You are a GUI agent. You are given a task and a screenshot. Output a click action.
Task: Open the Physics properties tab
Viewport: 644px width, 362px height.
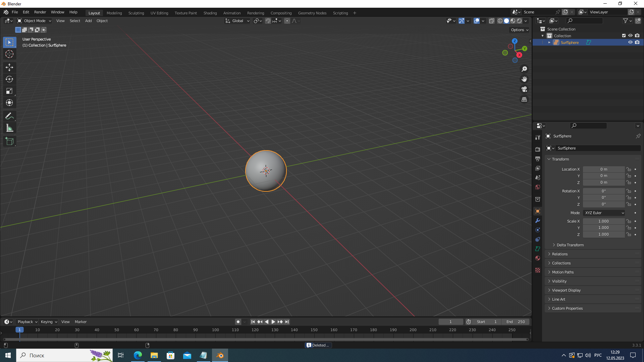[538, 230]
